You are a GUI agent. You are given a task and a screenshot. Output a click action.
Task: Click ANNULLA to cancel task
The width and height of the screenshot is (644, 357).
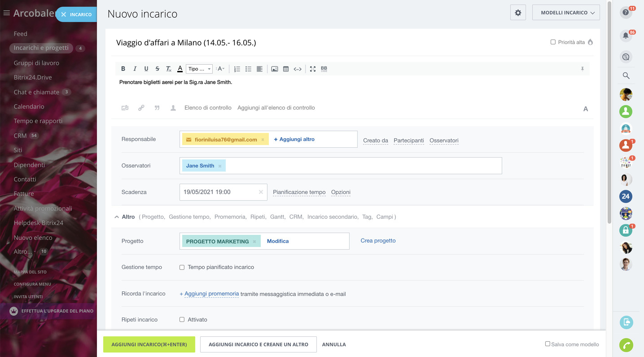click(334, 344)
